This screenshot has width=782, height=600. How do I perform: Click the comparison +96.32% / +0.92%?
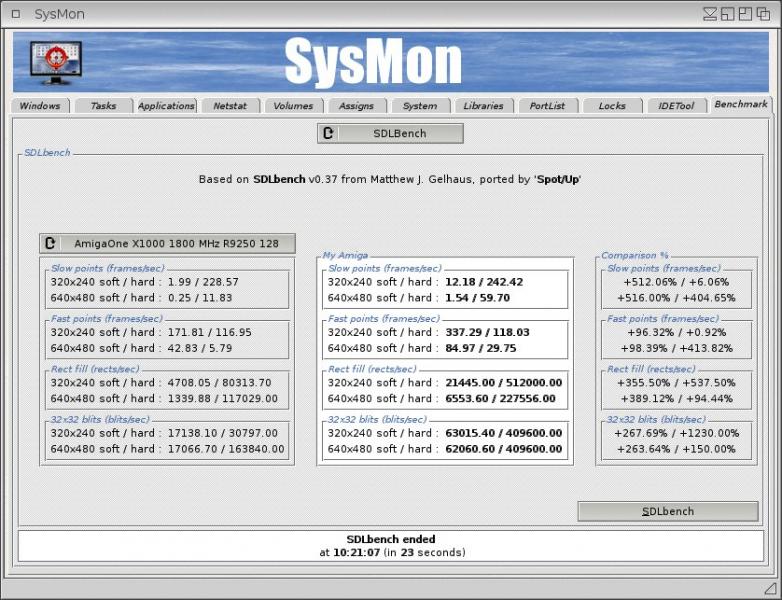676,332
